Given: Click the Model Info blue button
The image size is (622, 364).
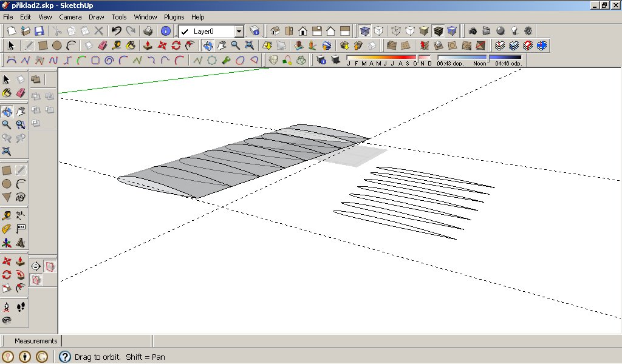Looking at the screenshot, I should (x=165, y=31).
